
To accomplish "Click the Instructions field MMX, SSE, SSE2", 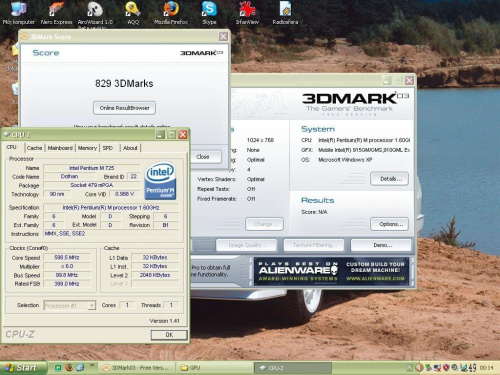I will [111, 234].
